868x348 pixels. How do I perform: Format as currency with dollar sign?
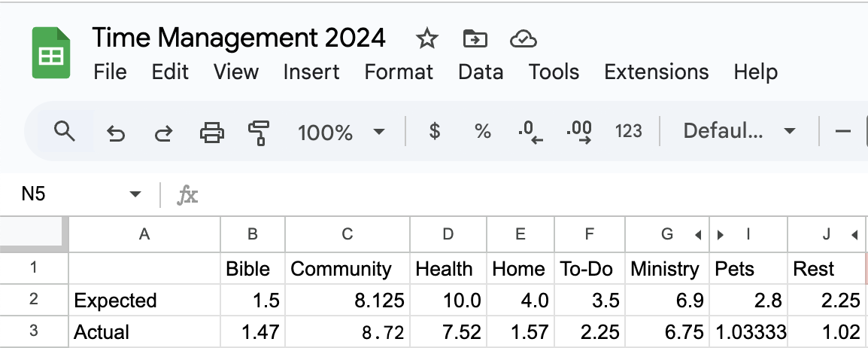pos(435,131)
